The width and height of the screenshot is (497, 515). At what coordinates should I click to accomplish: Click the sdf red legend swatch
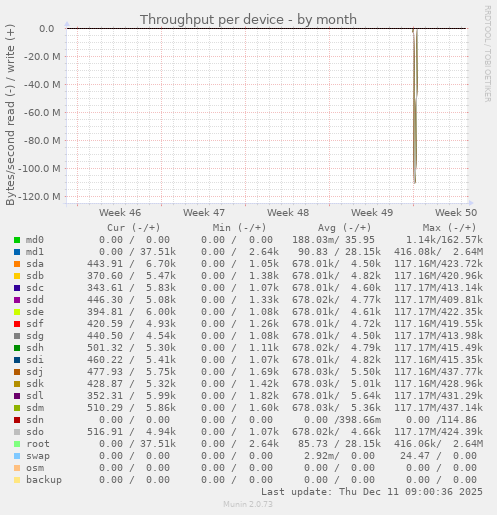click(x=17, y=324)
